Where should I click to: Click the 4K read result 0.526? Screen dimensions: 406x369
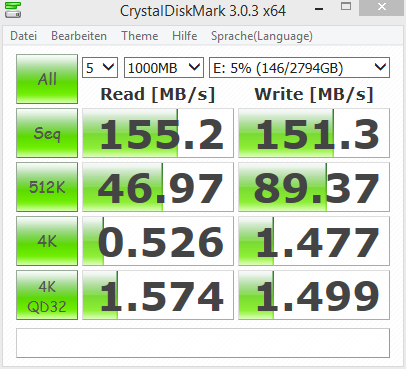158,241
